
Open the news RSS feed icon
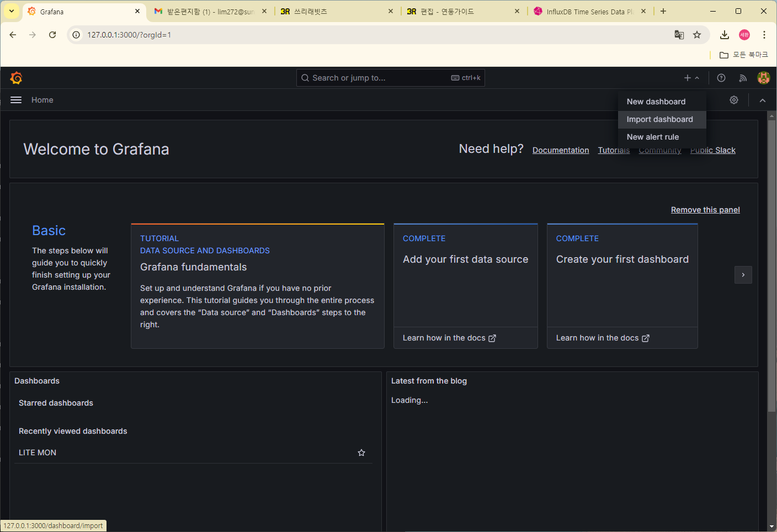pos(743,78)
